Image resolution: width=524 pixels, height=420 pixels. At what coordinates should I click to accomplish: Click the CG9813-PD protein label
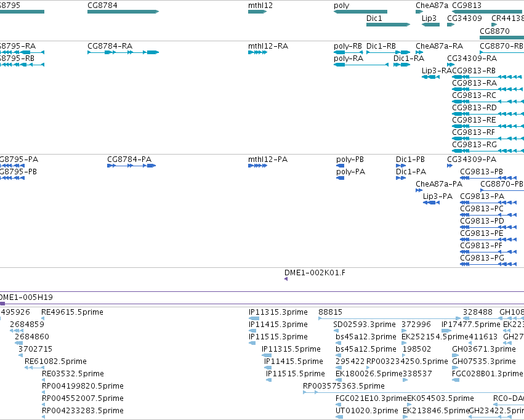pos(482,221)
